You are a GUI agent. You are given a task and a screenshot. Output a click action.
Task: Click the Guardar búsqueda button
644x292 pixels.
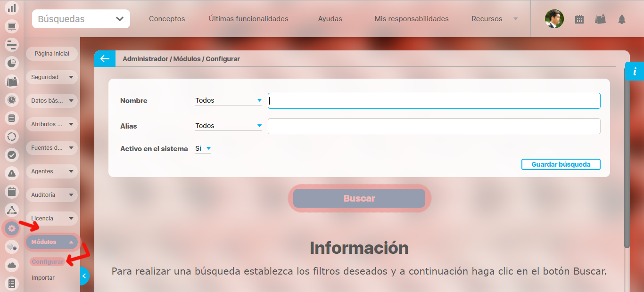coord(561,164)
